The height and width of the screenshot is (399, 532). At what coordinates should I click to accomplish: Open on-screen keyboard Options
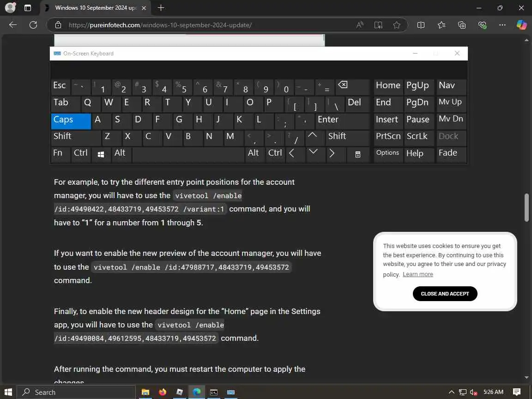tap(388, 154)
